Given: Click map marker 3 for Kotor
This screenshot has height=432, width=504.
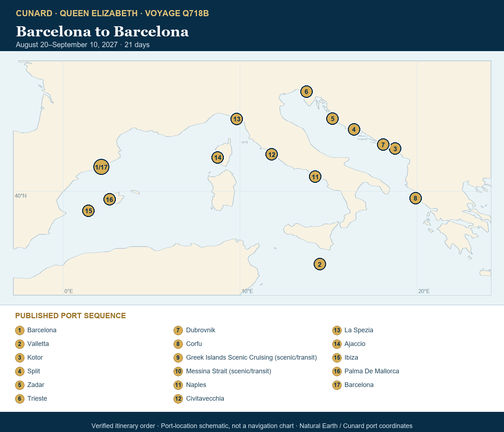Looking at the screenshot, I should (x=395, y=148).
